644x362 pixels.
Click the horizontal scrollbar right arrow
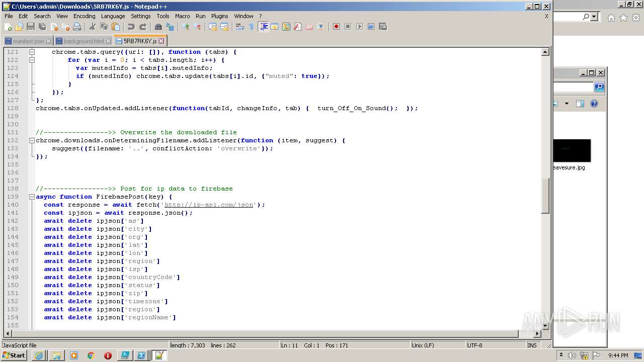[537, 334]
